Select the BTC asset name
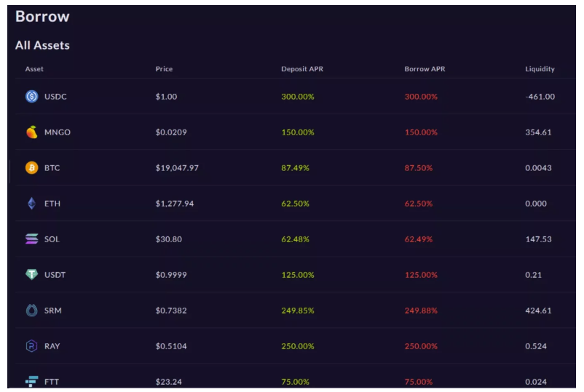 click(52, 168)
